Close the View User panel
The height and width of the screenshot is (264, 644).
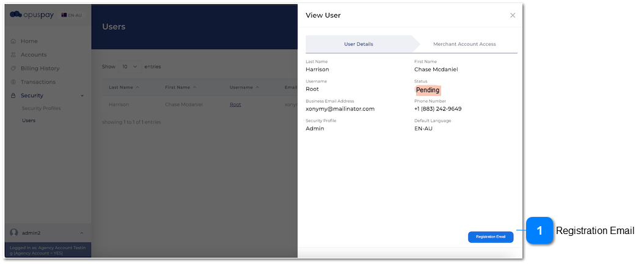tap(513, 15)
